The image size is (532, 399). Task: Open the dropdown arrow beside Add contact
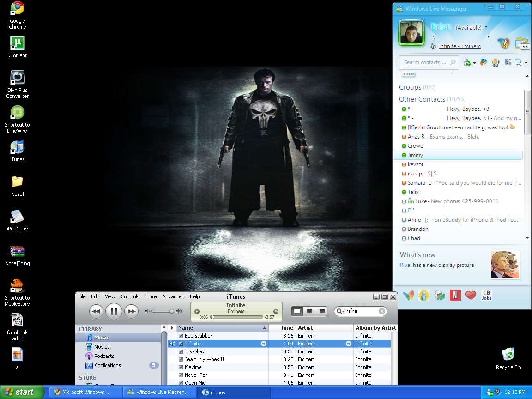[474, 63]
